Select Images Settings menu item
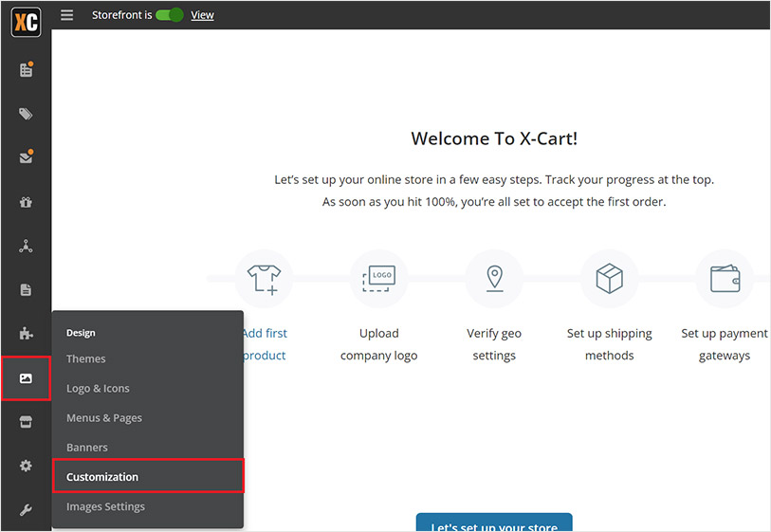The height and width of the screenshot is (532, 771). [105, 506]
